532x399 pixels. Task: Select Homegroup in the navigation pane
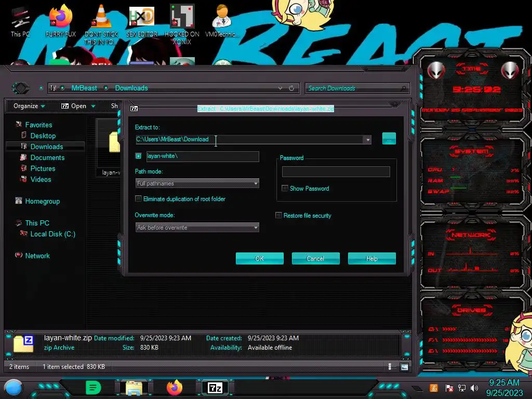coord(42,201)
